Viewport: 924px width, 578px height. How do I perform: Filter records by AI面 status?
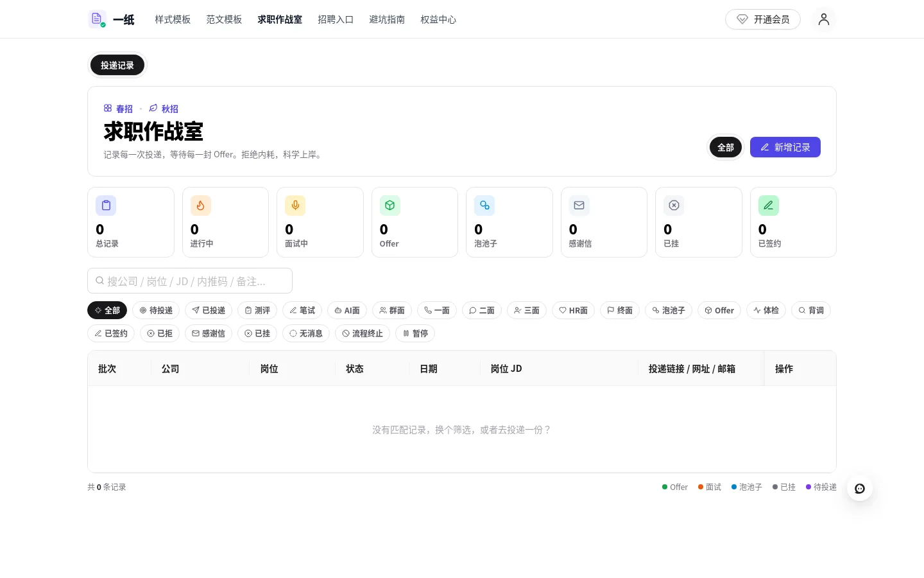point(347,310)
